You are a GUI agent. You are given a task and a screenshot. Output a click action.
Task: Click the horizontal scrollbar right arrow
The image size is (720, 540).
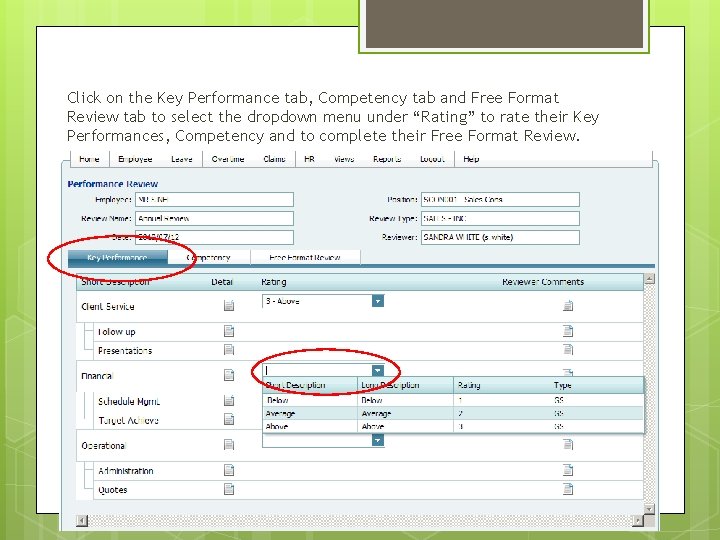tap(637, 520)
